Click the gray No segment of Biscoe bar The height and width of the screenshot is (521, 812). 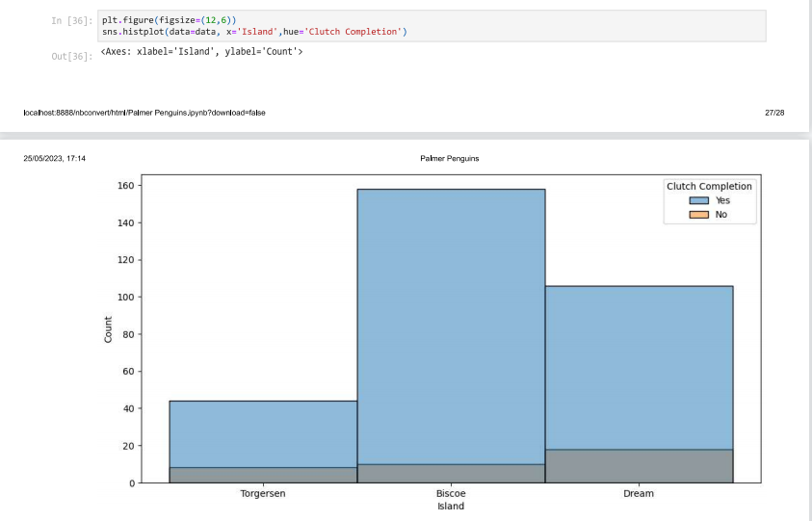[451, 474]
